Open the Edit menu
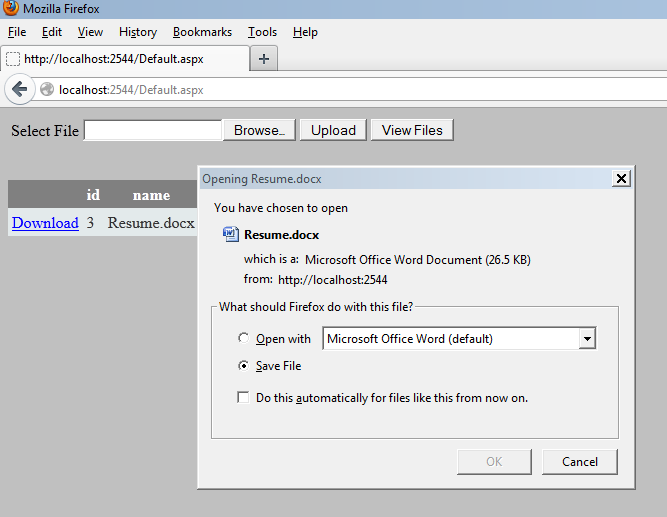667x517 pixels. click(51, 32)
